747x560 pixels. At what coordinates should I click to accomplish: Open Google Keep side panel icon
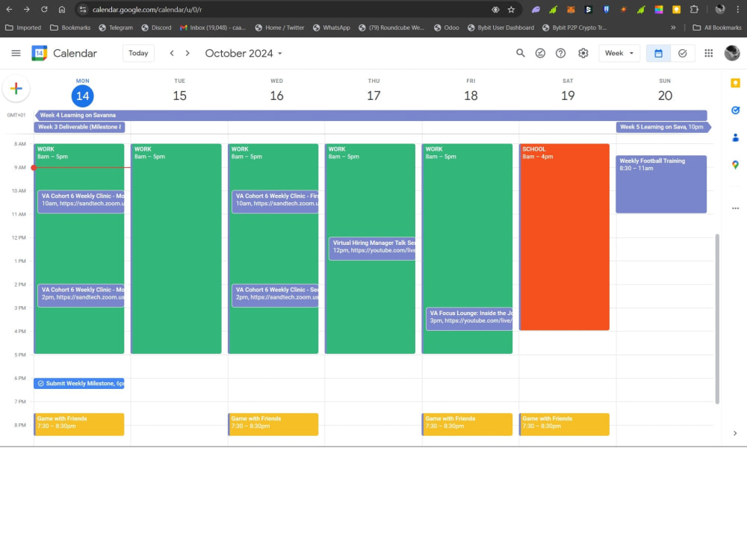click(x=735, y=84)
